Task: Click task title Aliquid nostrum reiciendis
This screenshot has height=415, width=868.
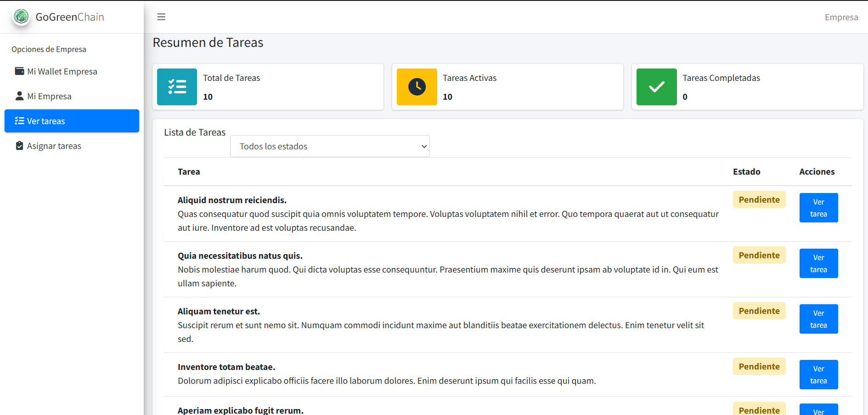Action: coord(232,200)
